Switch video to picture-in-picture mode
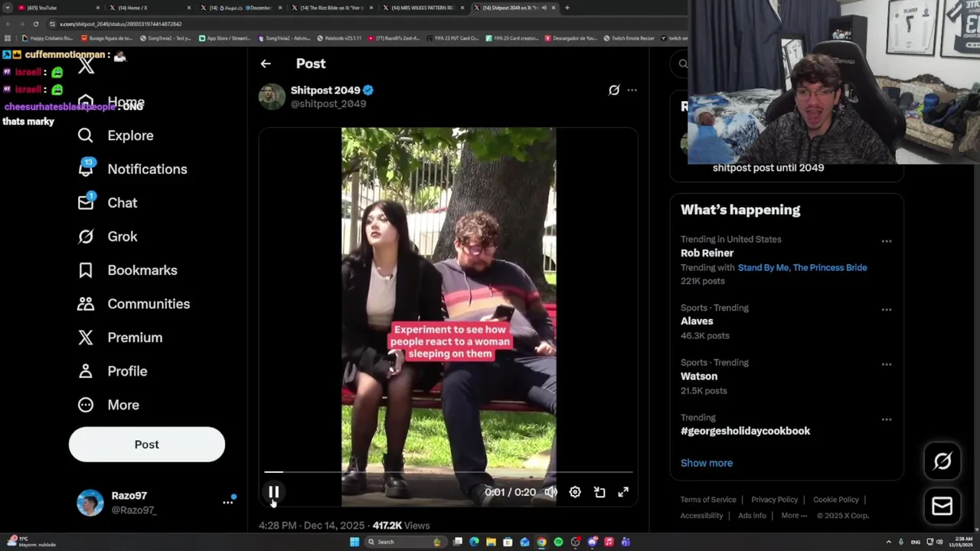 (599, 492)
